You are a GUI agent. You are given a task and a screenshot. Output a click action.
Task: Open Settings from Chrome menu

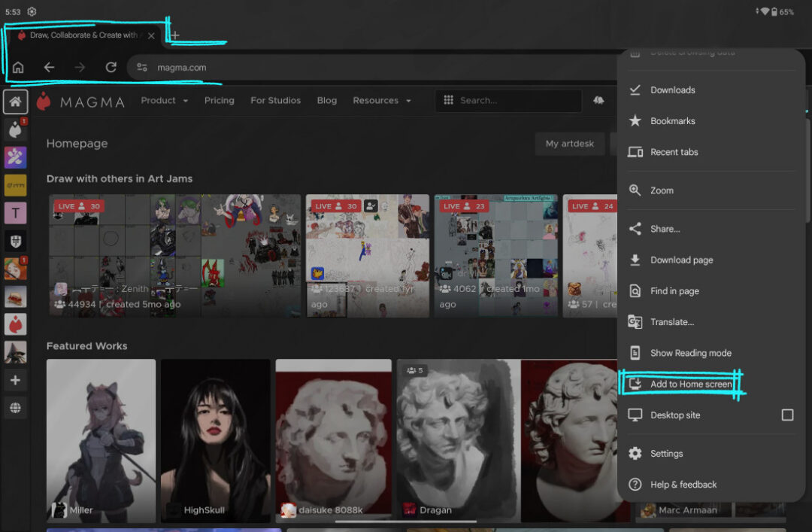pyautogui.click(x=710, y=454)
